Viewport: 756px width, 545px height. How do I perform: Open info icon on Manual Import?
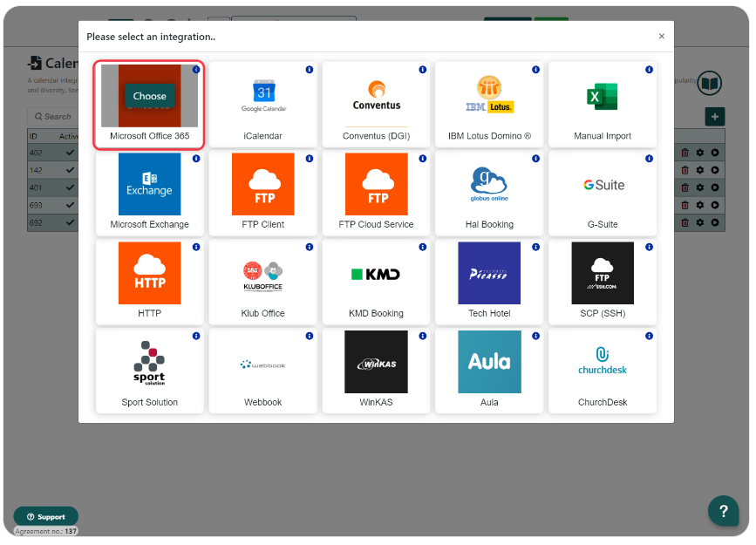point(649,70)
